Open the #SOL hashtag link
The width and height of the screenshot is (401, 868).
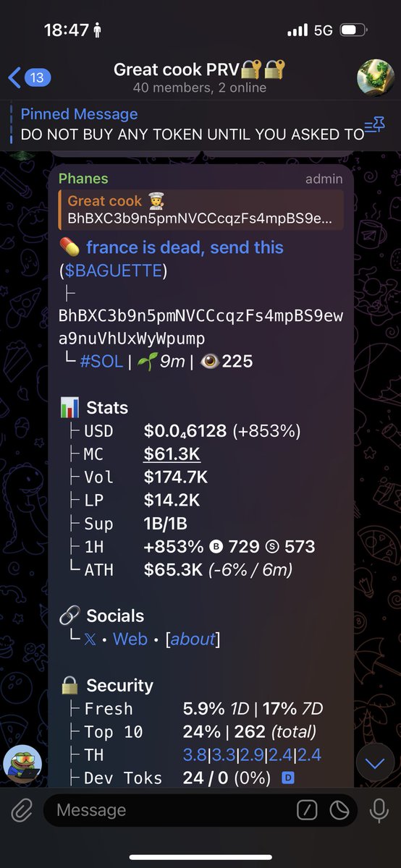click(101, 361)
